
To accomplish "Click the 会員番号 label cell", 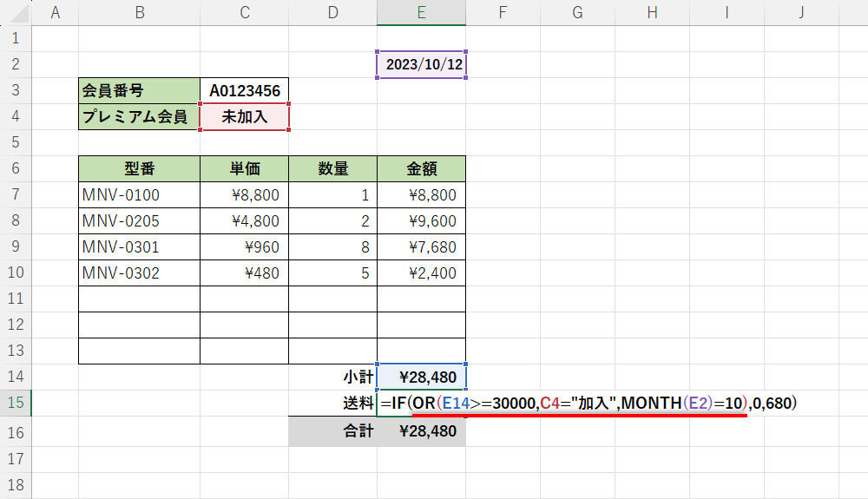I will (x=140, y=90).
